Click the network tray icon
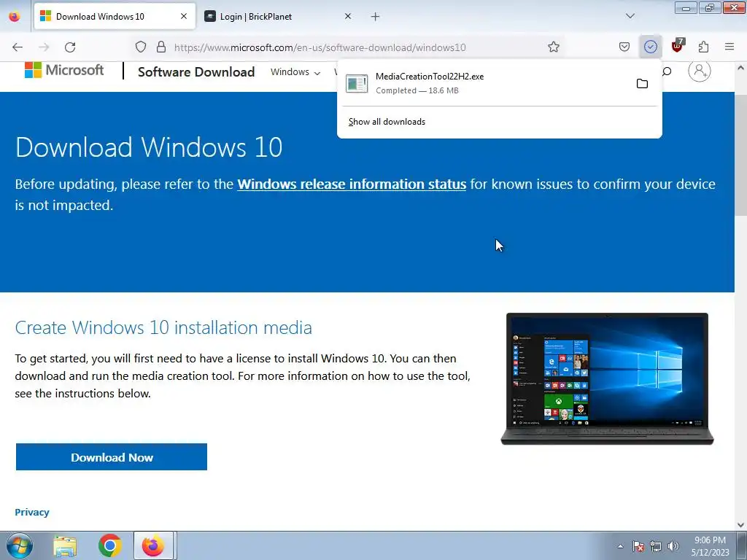The image size is (747, 560). pos(656,546)
